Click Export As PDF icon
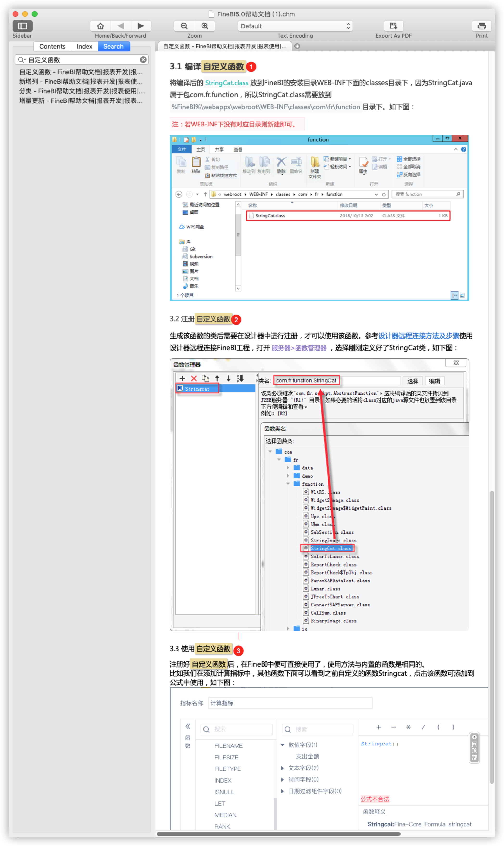This screenshot has width=504, height=846. [393, 26]
